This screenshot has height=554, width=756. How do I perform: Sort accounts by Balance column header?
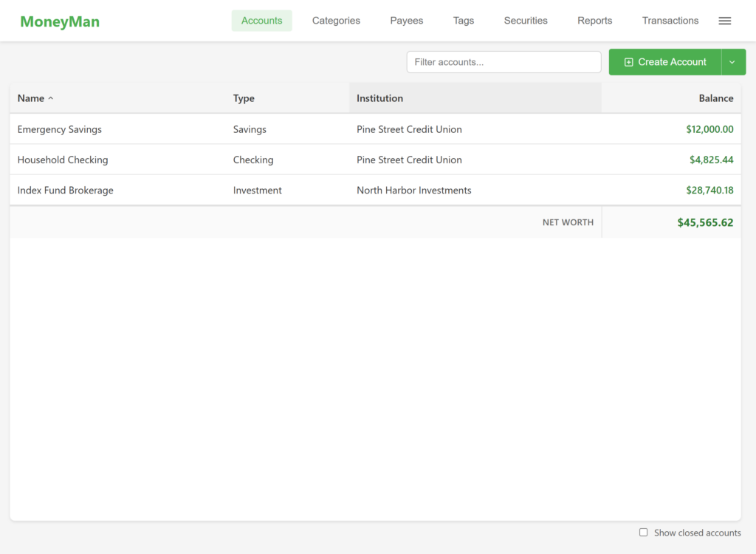click(715, 98)
